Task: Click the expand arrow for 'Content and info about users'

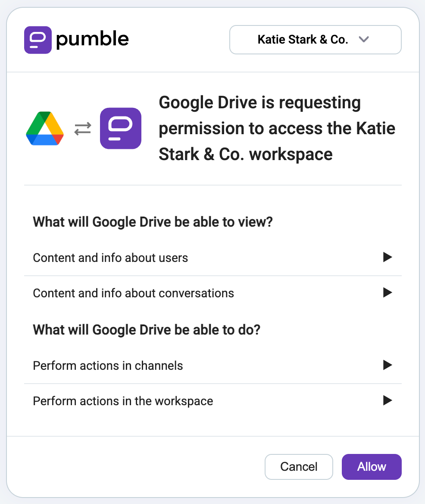Action: 387,257
